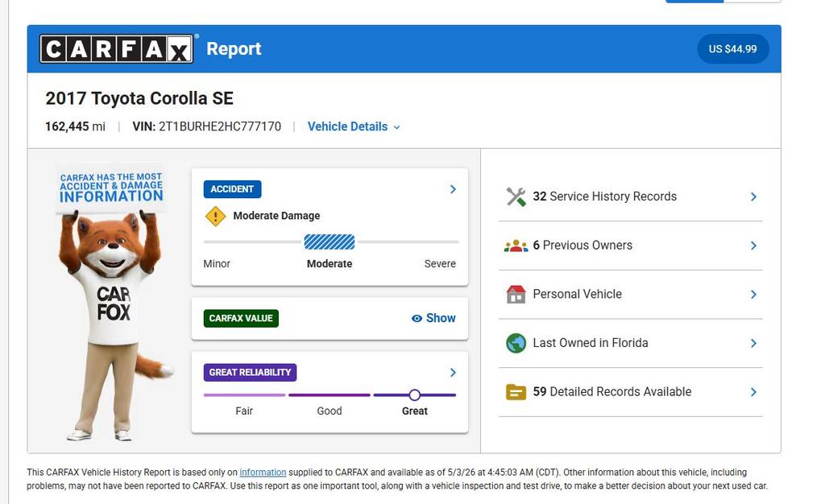This screenshot has height=504, width=825.
Task: Click the '59 Detailed Records Available' text
Action: pos(612,392)
